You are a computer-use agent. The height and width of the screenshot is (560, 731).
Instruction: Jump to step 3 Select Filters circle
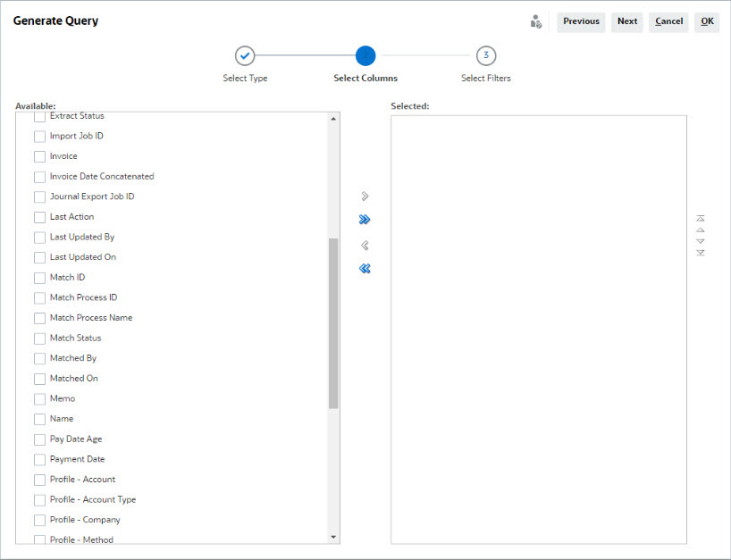486,56
